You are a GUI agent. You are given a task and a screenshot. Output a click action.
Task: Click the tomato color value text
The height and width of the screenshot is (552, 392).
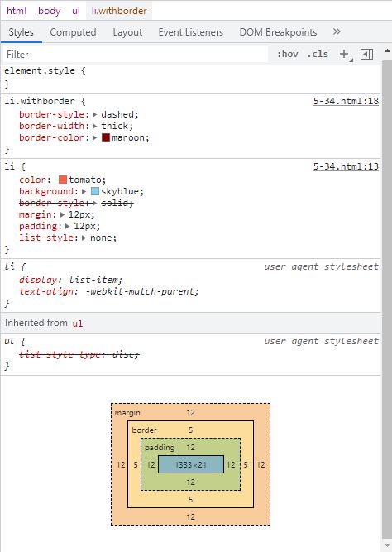[x=85, y=180]
